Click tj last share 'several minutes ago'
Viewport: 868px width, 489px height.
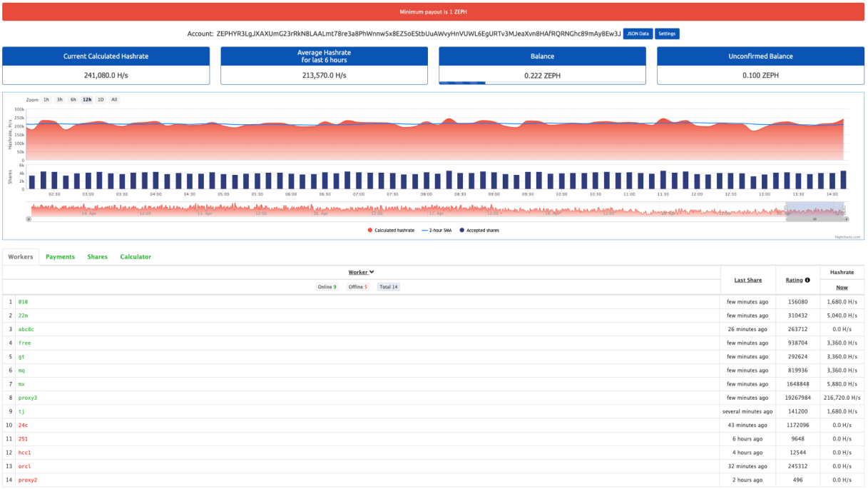pyautogui.click(x=748, y=411)
